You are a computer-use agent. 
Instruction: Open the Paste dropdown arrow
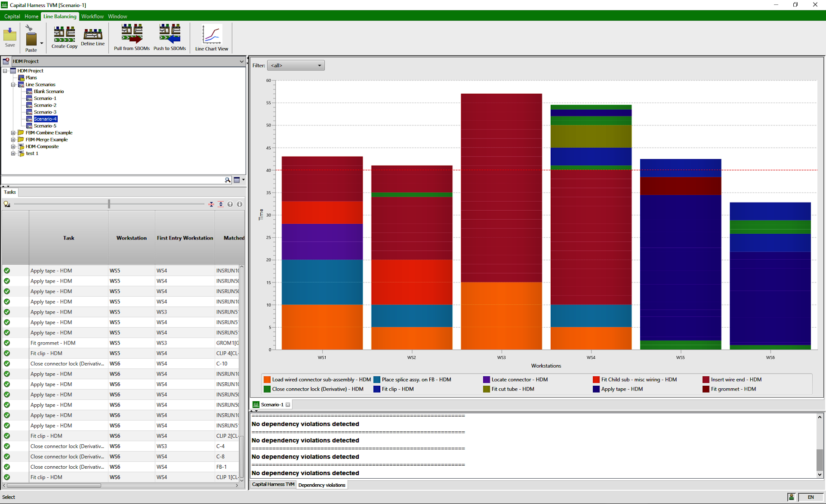42,43
